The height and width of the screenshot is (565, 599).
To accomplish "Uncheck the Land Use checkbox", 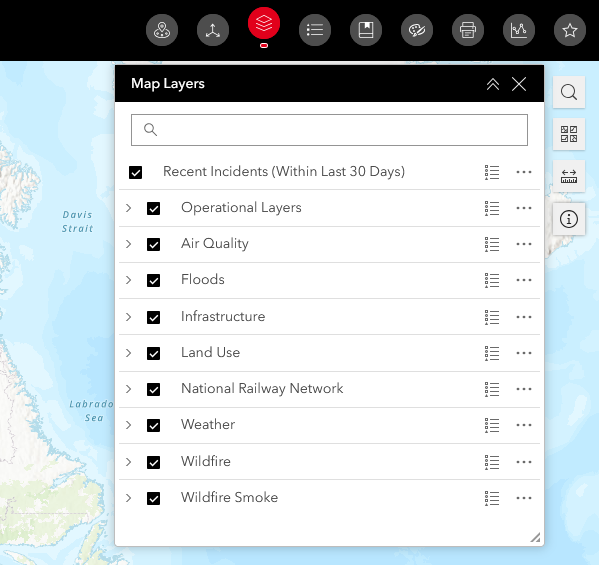I will 154,353.
